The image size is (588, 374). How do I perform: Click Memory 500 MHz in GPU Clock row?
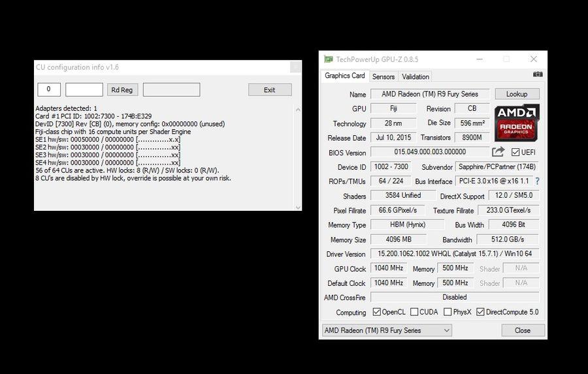455,268
